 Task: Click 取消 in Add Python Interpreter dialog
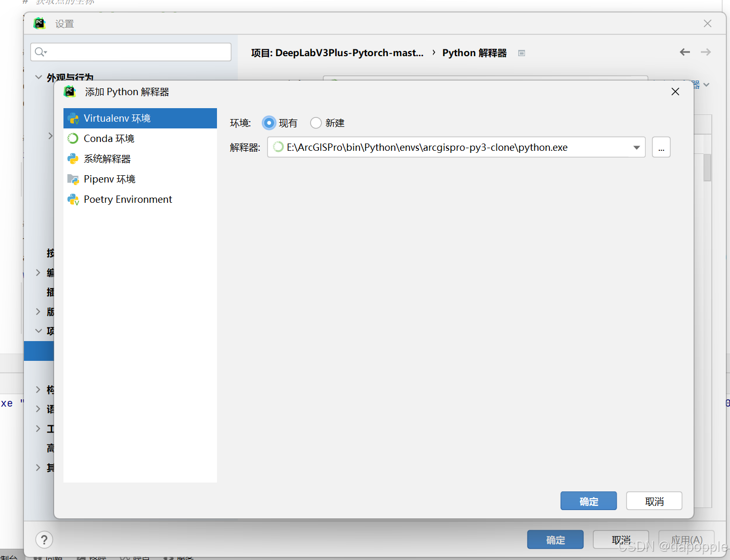coord(654,501)
